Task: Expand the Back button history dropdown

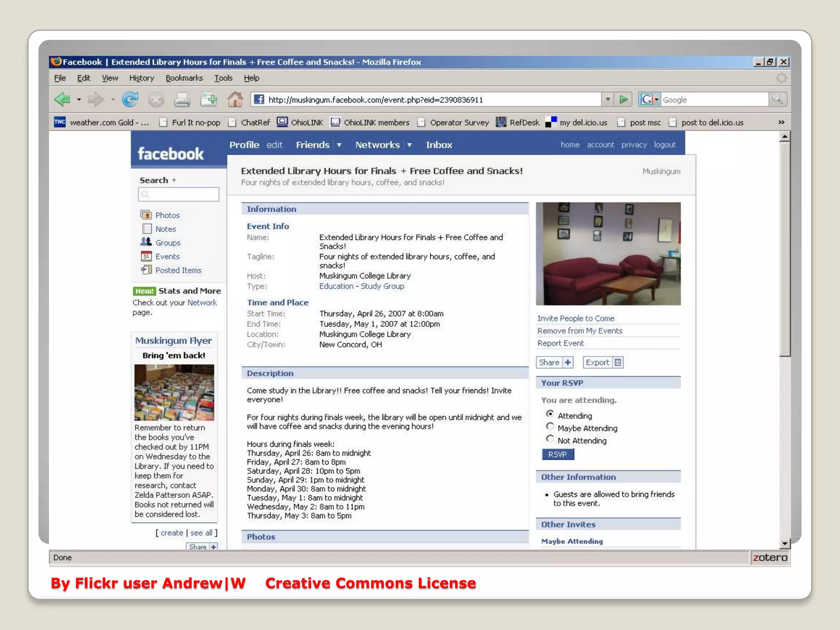Action: tap(79, 99)
